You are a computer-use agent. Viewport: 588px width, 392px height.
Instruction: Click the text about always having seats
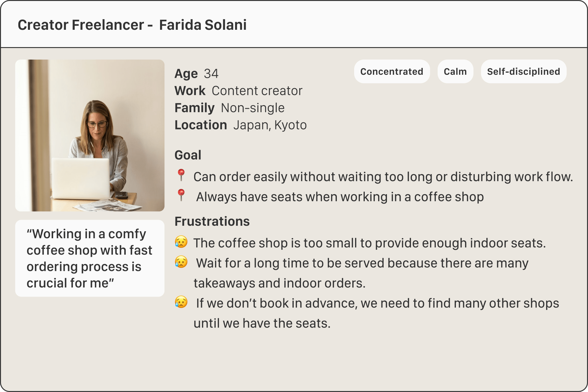tap(340, 197)
